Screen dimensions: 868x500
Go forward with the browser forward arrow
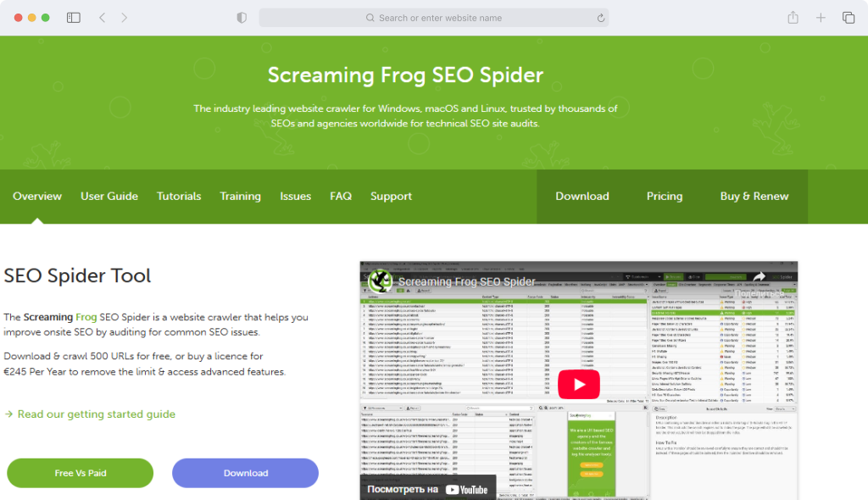coord(124,18)
